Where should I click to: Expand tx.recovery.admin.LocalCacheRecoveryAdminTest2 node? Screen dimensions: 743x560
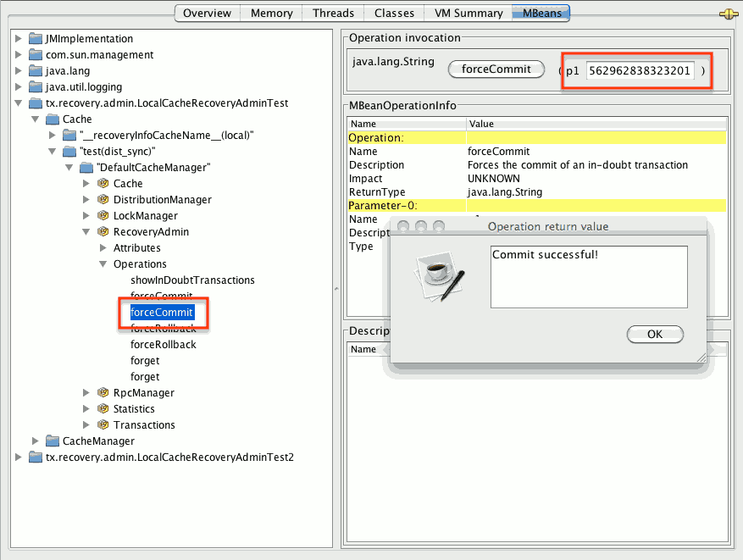[x=19, y=457]
